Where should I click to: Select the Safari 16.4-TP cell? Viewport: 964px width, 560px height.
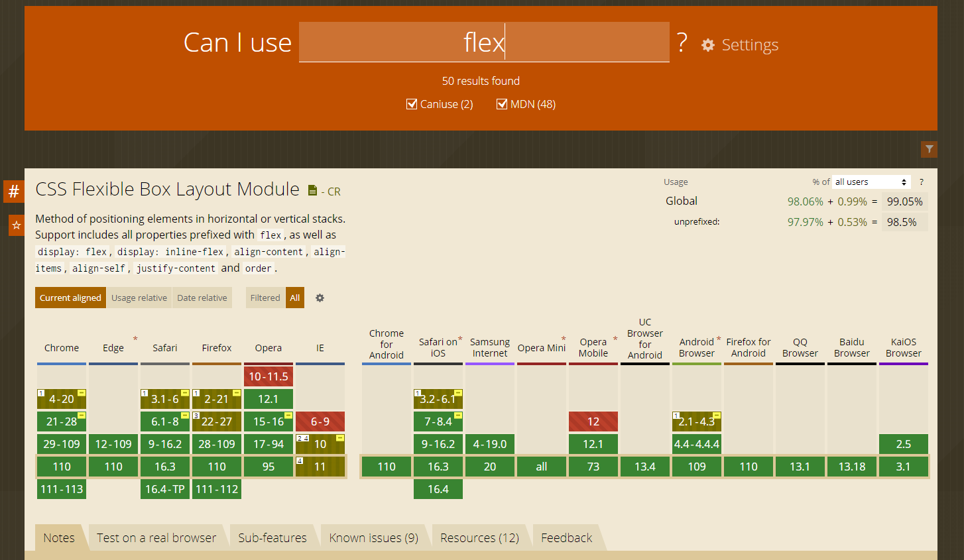[x=165, y=489]
